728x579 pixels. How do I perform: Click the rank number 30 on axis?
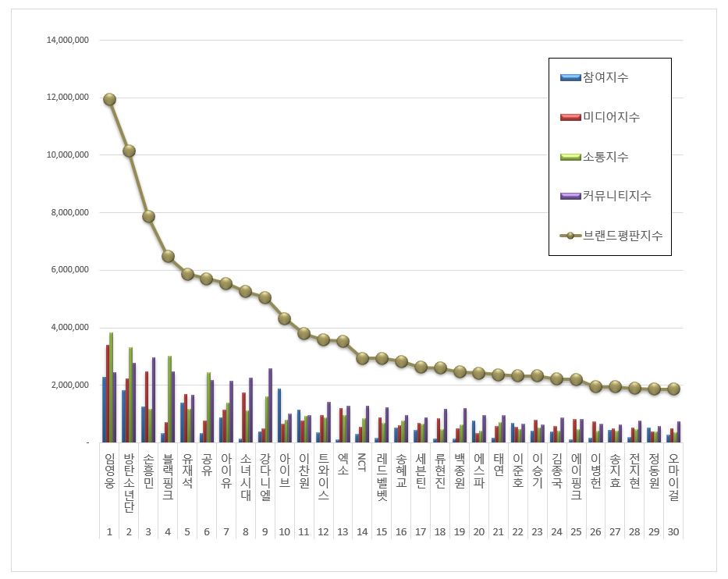[673, 532]
